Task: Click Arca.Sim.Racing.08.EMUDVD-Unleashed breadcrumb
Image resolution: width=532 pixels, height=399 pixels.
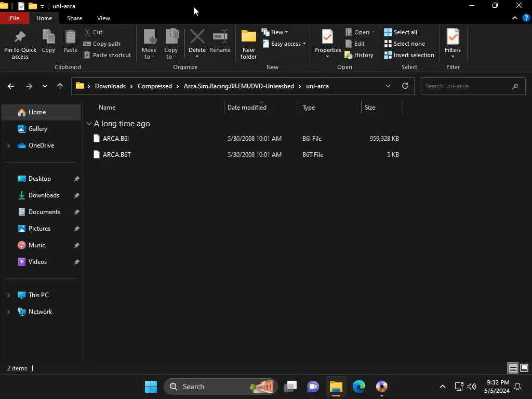Action: coord(239,86)
